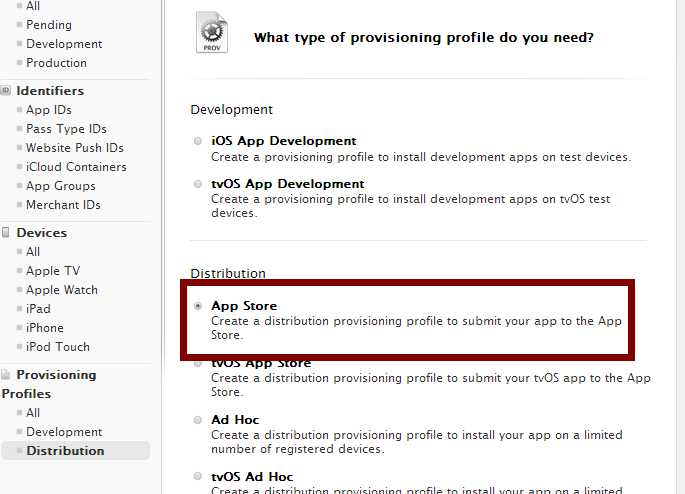The width and height of the screenshot is (685, 494).
Task: Open App IDs under Identifiers
Action: tap(48, 110)
